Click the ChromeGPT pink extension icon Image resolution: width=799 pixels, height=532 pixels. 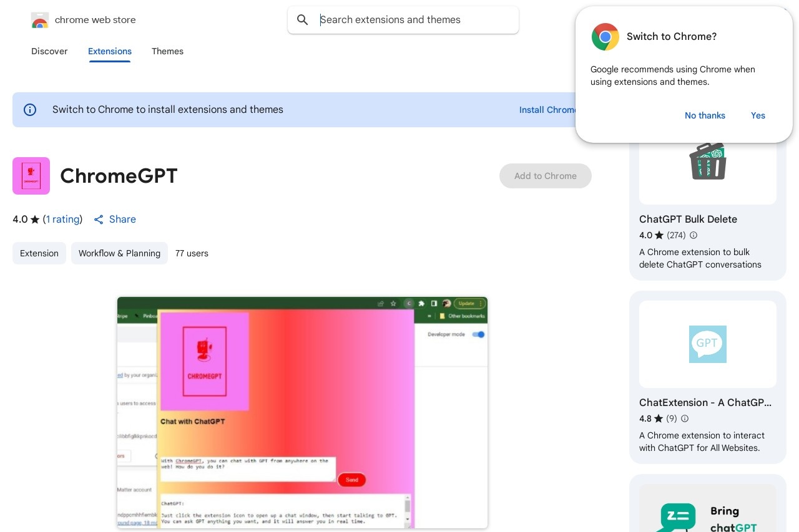click(31, 176)
